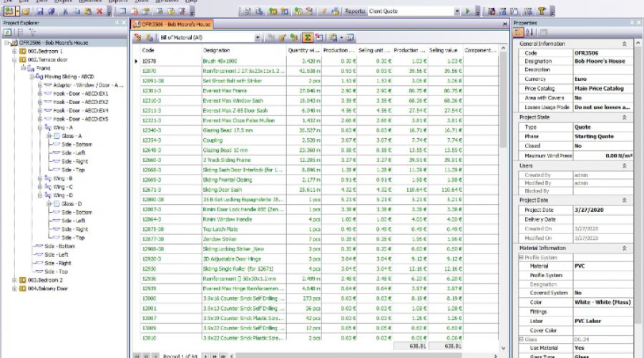Select the OFR3506 - Bob Moore's House document tab
The image size is (644, 358).
[x=172, y=24]
